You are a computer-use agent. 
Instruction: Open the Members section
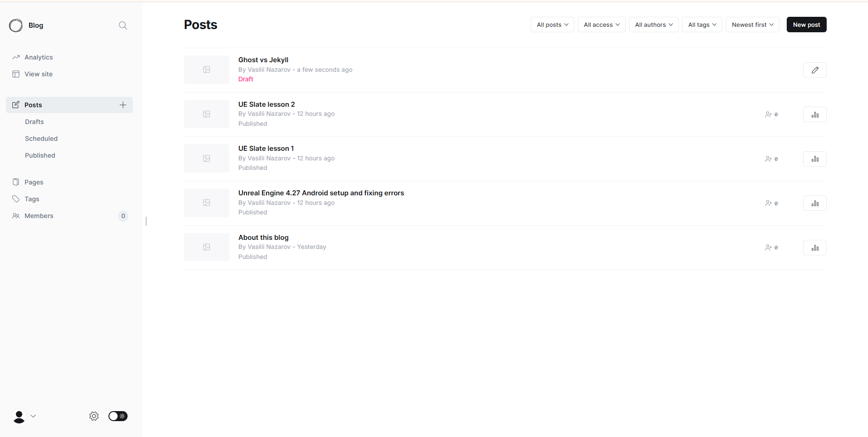point(39,216)
